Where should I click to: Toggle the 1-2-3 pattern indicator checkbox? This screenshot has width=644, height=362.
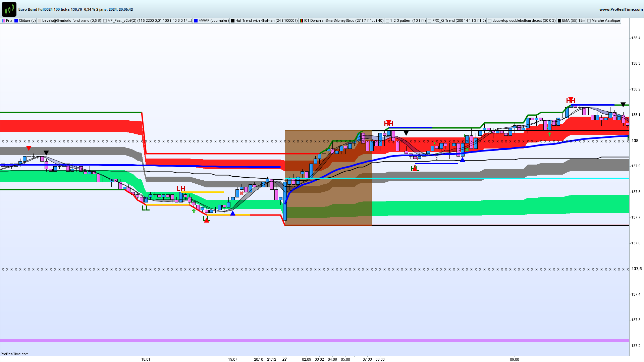(387, 21)
